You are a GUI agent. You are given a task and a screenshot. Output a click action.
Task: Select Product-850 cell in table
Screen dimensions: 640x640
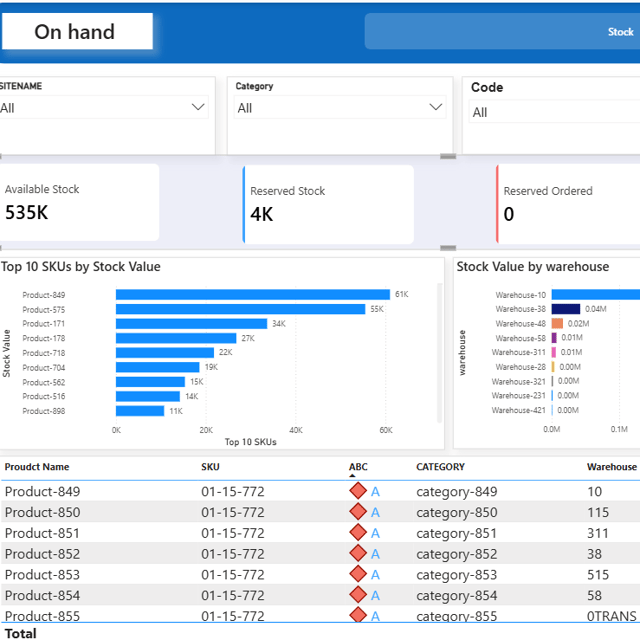(x=42, y=512)
